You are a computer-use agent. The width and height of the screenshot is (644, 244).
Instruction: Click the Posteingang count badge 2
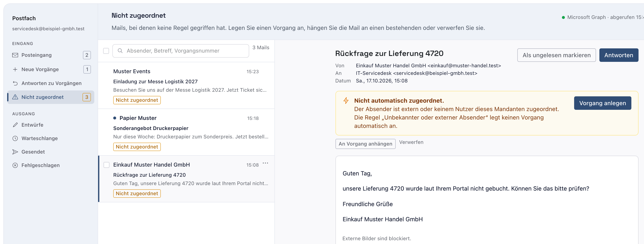click(x=87, y=55)
